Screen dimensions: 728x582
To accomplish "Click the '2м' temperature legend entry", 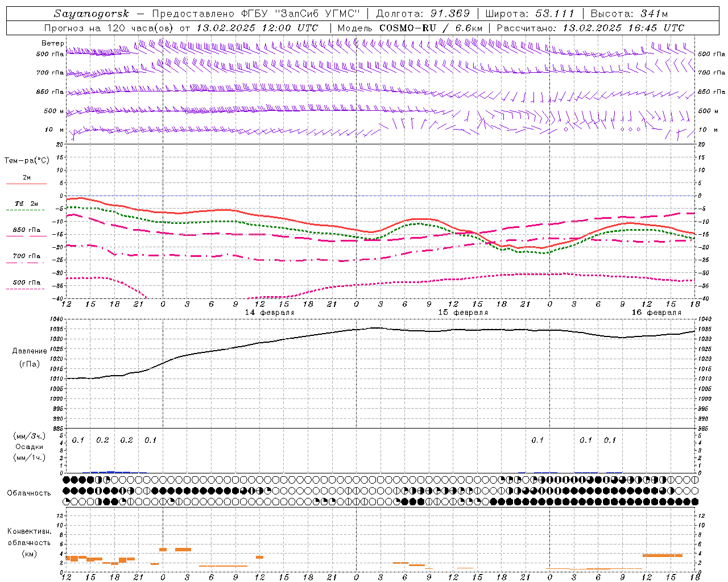I will click(x=27, y=178).
